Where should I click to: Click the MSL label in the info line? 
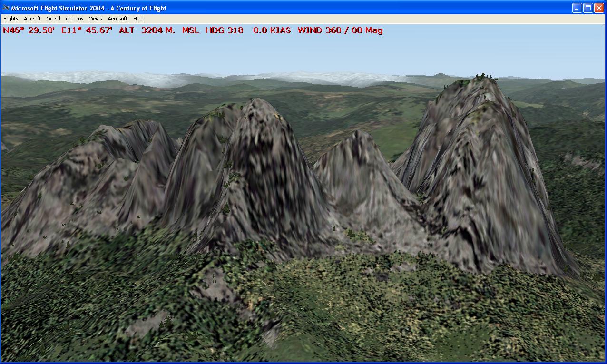[x=190, y=30]
